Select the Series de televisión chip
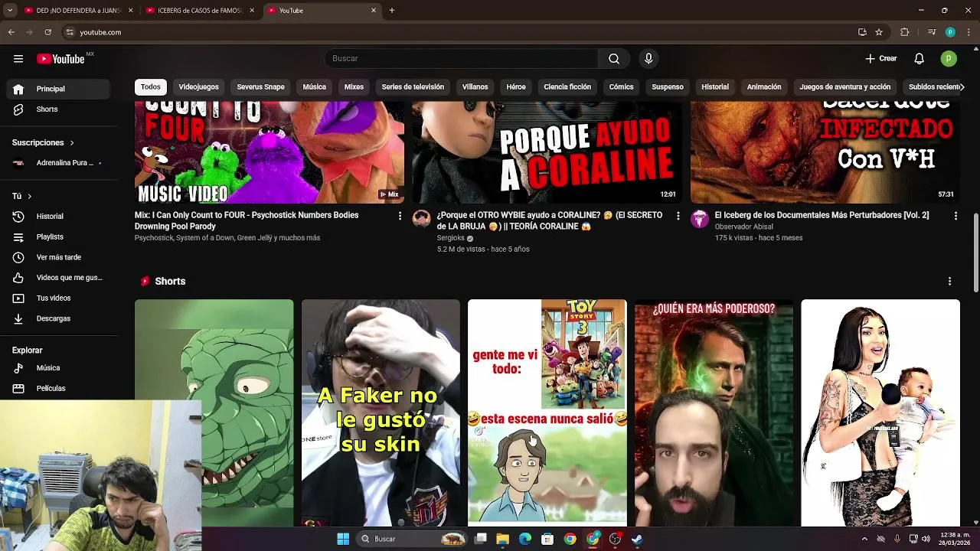The image size is (980, 551). pos(413,87)
